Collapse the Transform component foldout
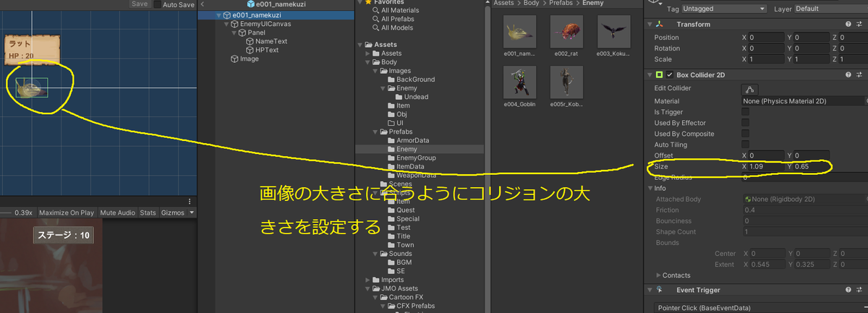 pos(650,25)
